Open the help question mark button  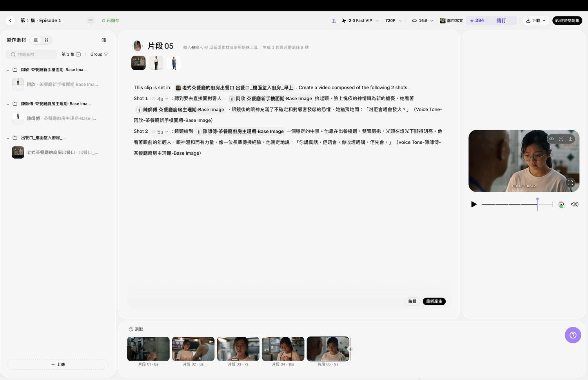pyautogui.click(x=573, y=335)
